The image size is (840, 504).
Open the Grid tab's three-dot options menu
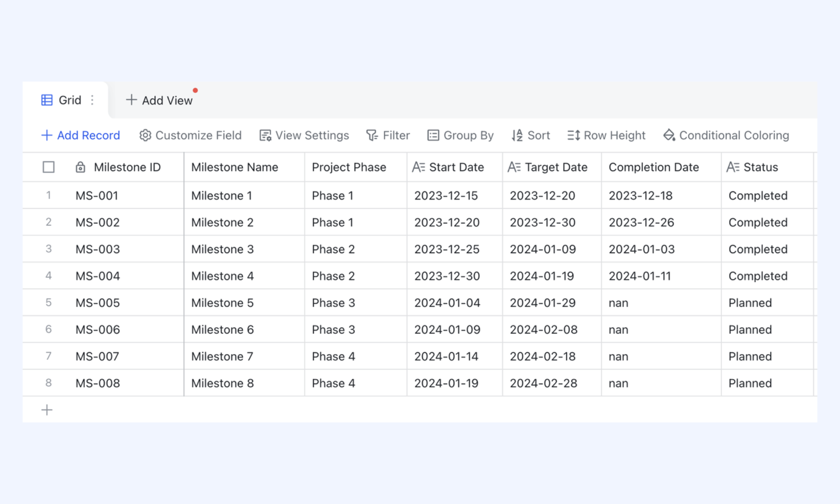[92, 100]
